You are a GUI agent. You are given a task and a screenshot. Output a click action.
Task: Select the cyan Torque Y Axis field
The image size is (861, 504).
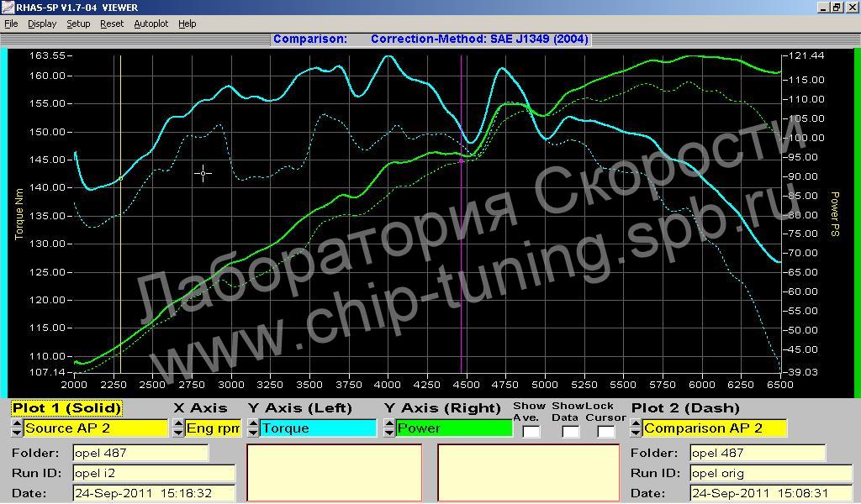coord(319,428)
